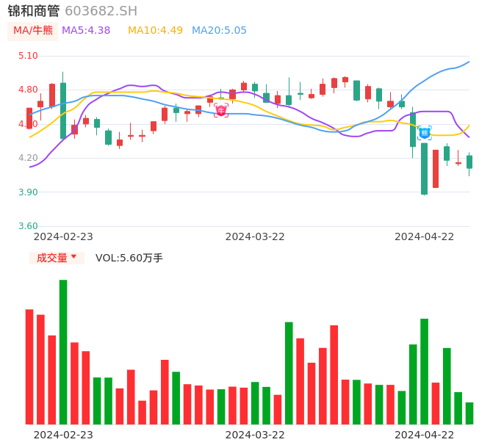Click the tallest green volume bar
Viewport: 504px width, 445px height.
[x=63, y=351]
